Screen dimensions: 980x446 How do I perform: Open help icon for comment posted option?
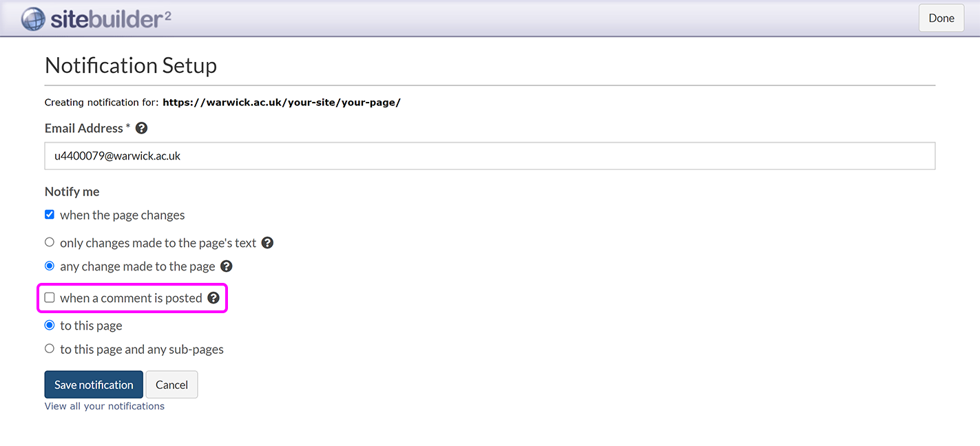point(213,298)
